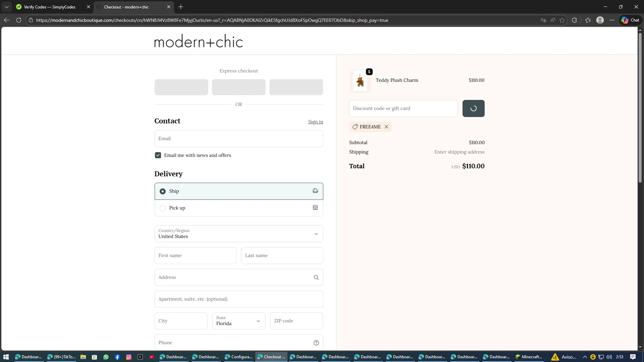
Task: Open a new browser tab
Action: (181, 7)
